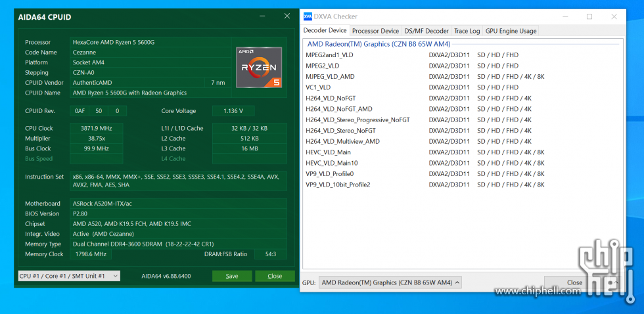Click the Processor value HexaCore AMD Ryzen 5 5600G
The height and width of the screenshot is (314, 644).
(x=150, y=42)
